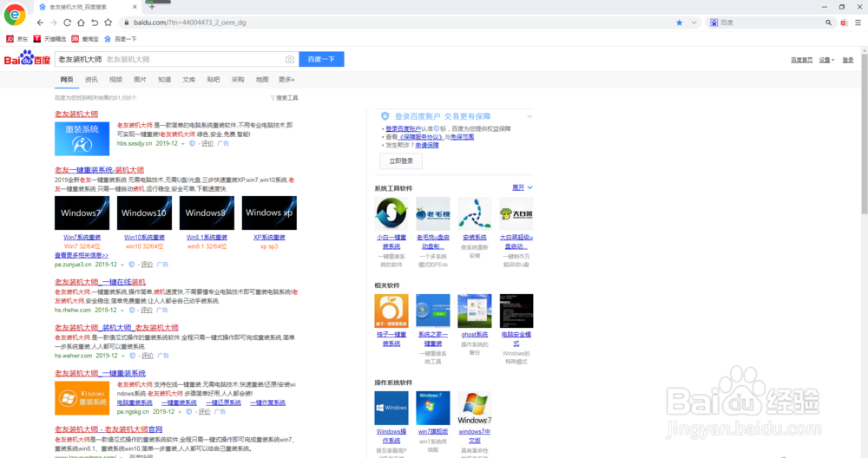Open a new tab with plus button
The image size is (868, 458).
pos(152,7)
